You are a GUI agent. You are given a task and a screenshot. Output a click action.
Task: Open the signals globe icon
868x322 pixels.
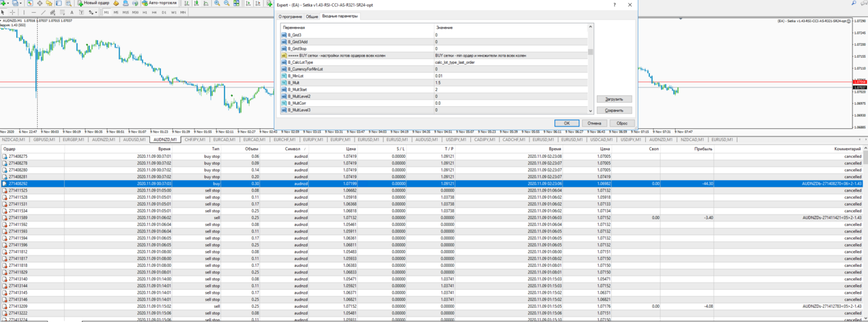pos(135,3)
